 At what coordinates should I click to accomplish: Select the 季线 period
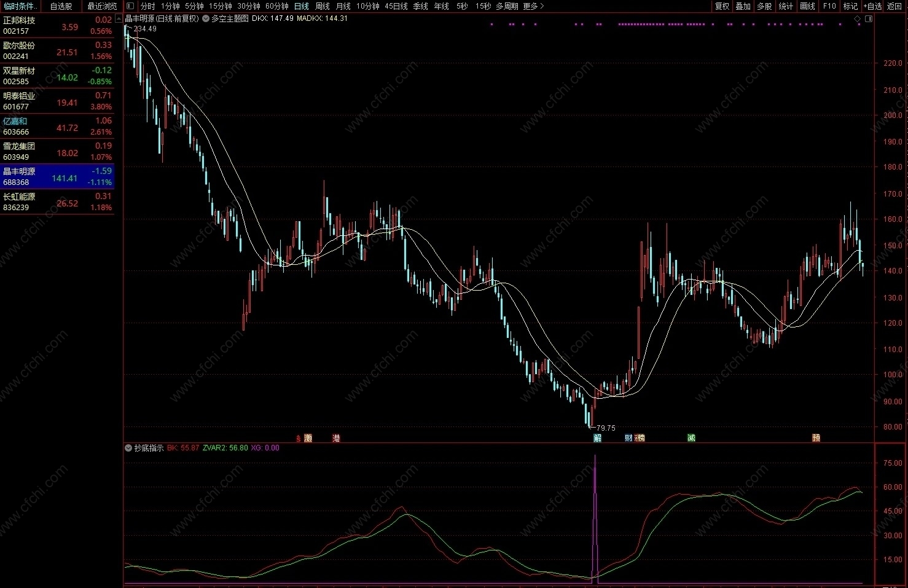click(421, 6)
